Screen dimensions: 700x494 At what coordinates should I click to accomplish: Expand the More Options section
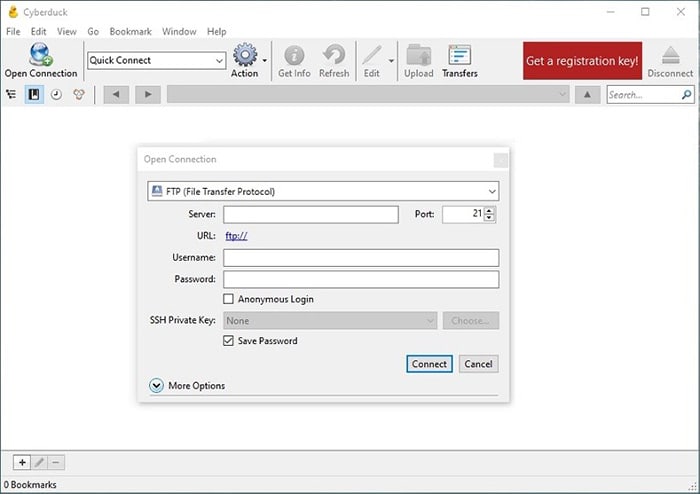156,386
